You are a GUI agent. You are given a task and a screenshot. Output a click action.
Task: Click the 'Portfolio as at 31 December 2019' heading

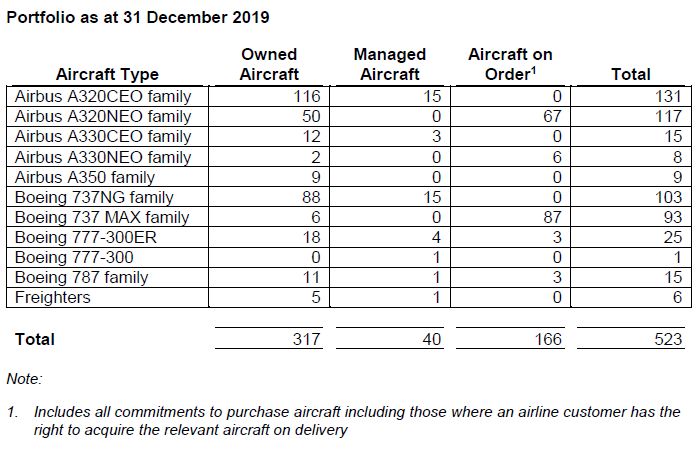(x=138, y=17)
